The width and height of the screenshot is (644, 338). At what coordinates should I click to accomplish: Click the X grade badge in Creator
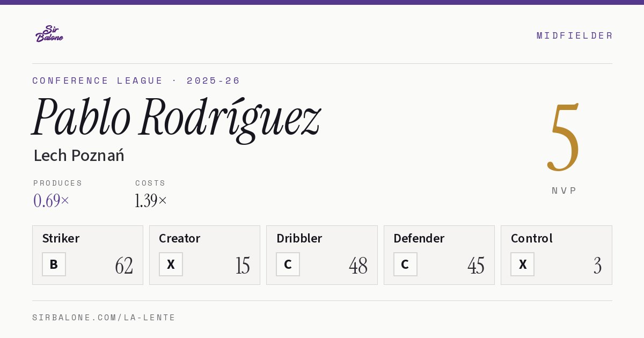[x=171, y=264]
